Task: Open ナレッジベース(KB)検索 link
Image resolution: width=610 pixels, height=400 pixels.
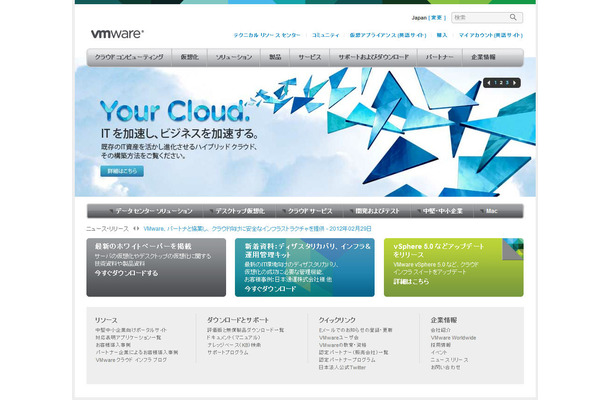Action: coord(234,345)
